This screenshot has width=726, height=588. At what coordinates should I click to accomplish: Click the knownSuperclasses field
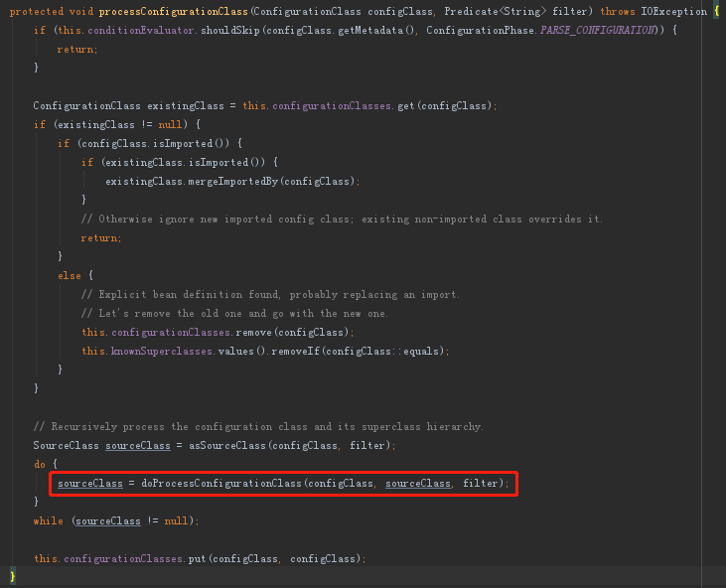[162, 351]
